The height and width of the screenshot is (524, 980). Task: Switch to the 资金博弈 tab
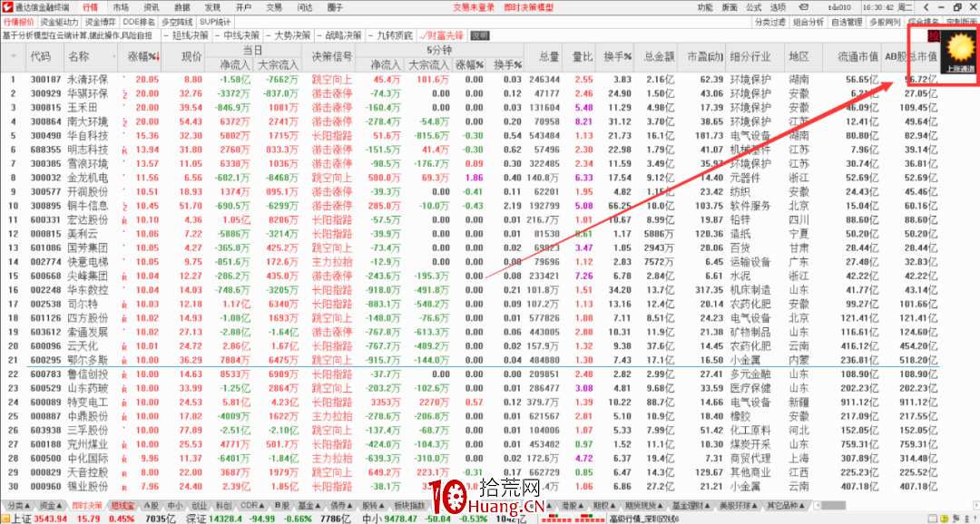coord(101,22)
